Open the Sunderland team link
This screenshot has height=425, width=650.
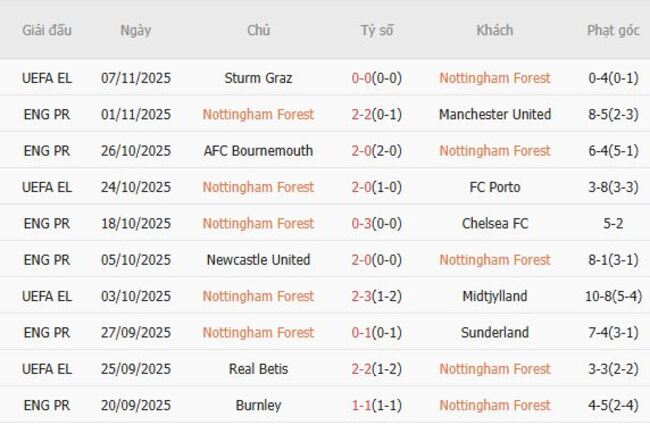tap(495, 332)
